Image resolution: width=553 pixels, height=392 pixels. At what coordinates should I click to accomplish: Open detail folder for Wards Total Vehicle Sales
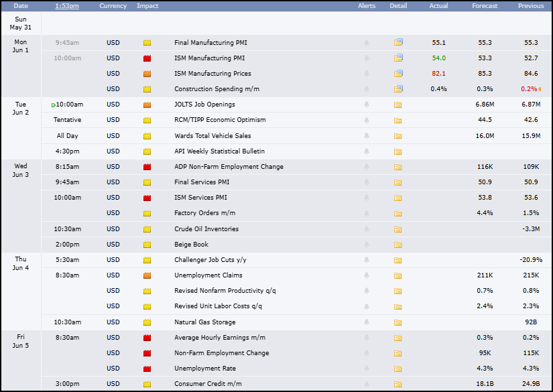pos(397,136)
